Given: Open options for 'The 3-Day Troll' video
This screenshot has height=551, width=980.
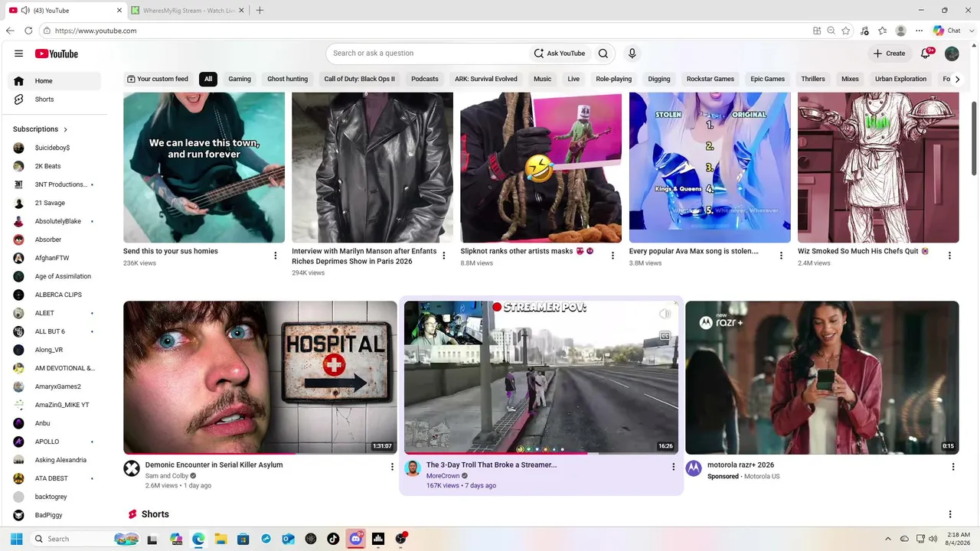Looking at the screenshot, I should pyautogui.click(x=674, y=467).
